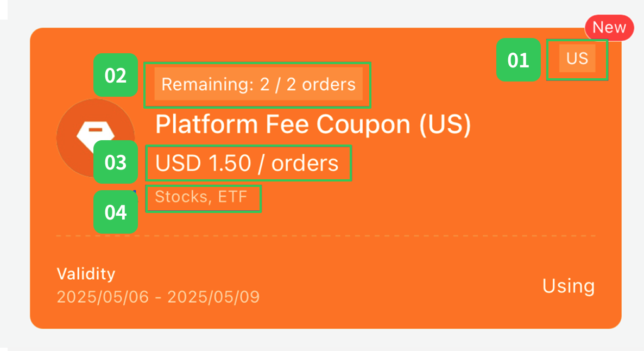The width and height of the screenshot is (644, 351).
Task: Click the 2025/05/06 start date
Action: 103,297
